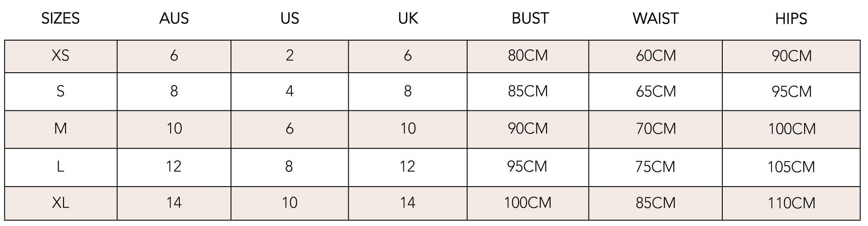Select the M size row label
The image size is (868, 226).
[x=60, y=129]
